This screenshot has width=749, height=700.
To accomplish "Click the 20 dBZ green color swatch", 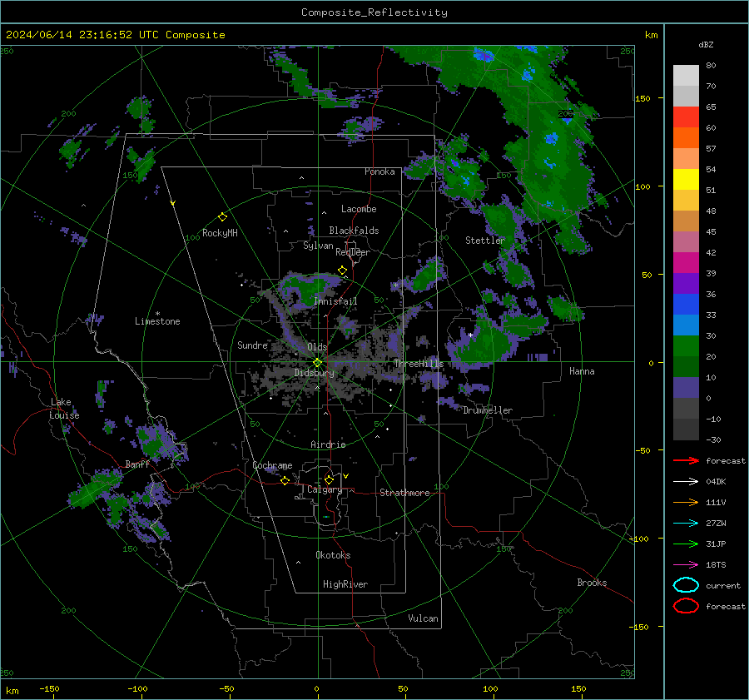I will tap(686, 346).
